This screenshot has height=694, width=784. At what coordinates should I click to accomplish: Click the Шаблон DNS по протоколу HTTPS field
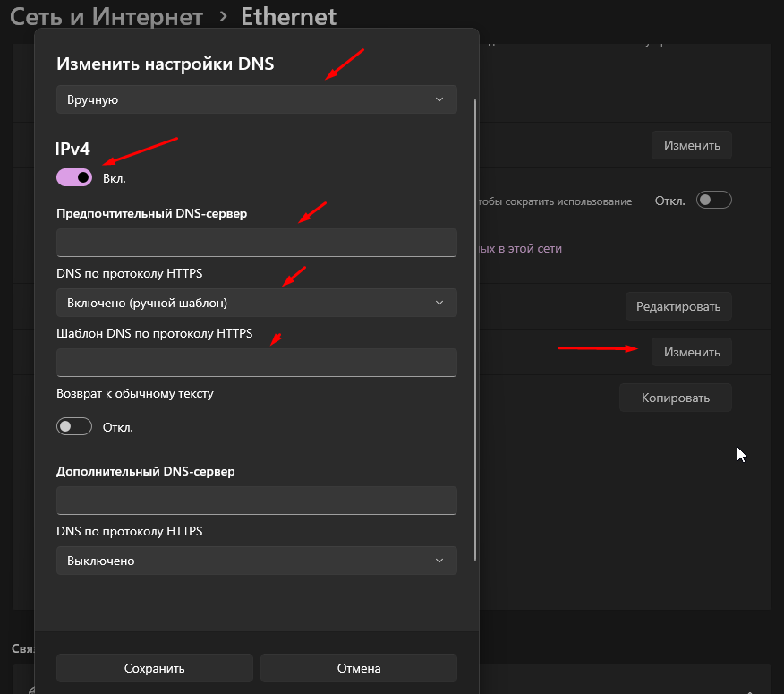click(256, 363)
